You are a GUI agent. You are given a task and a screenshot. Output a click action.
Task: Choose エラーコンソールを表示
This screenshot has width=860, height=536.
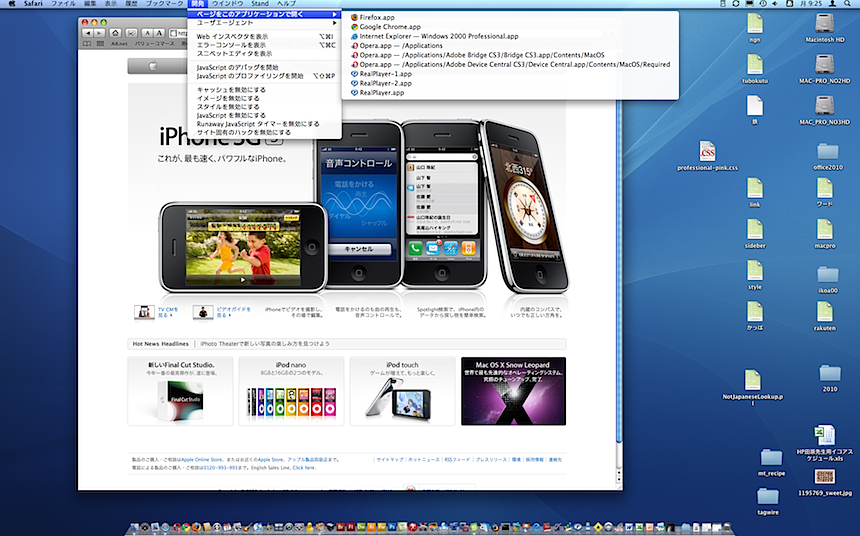264,45
